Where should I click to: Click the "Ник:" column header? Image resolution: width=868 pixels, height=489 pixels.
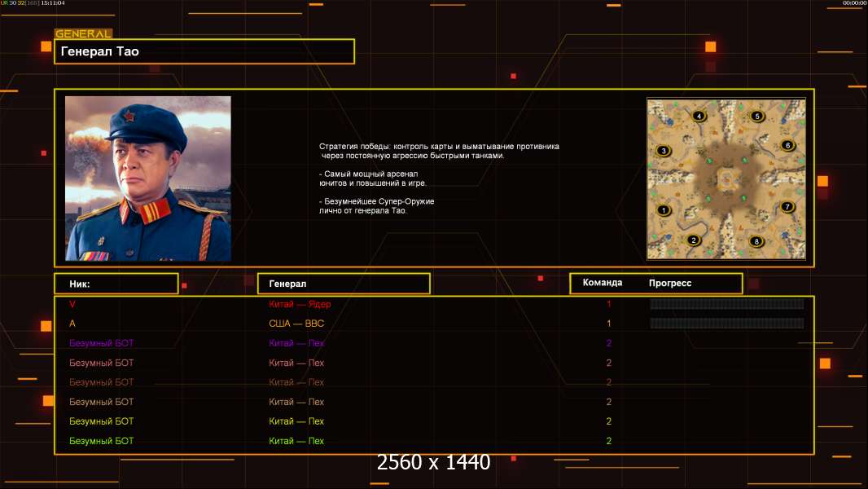click(116, 284)
